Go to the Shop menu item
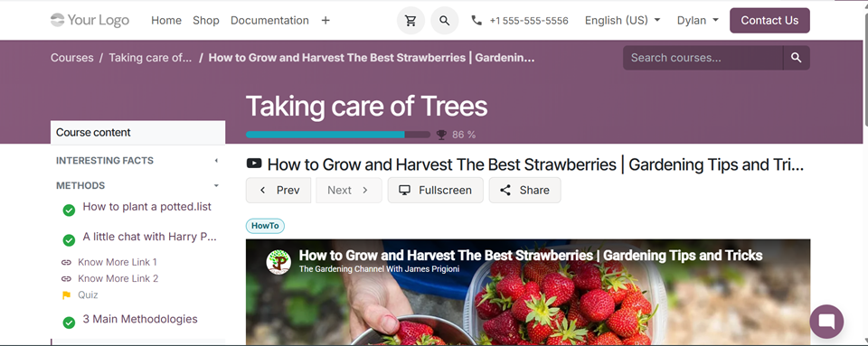Image resolution: width=868 pixels, height=346 pixels. pyautogui.click(x=206, y=21)
